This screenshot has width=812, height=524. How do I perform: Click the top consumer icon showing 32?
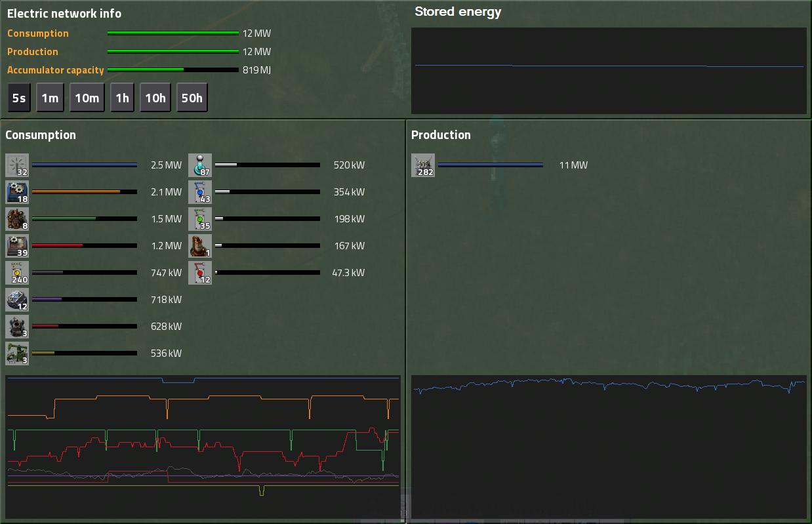pyautogui.click(x=17, y=165)
